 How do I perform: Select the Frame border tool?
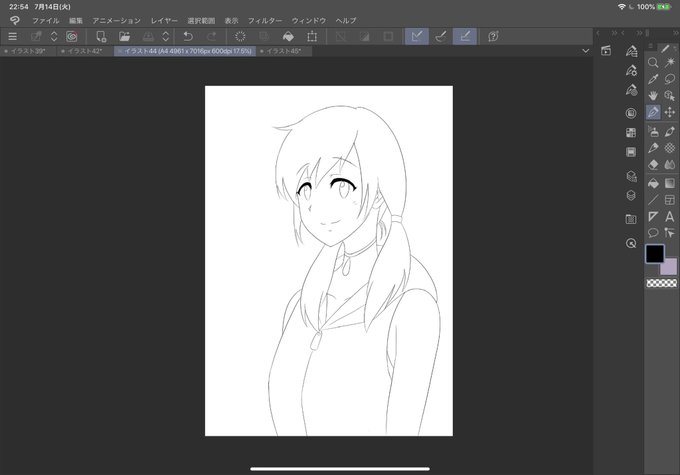tap(670, 200)
